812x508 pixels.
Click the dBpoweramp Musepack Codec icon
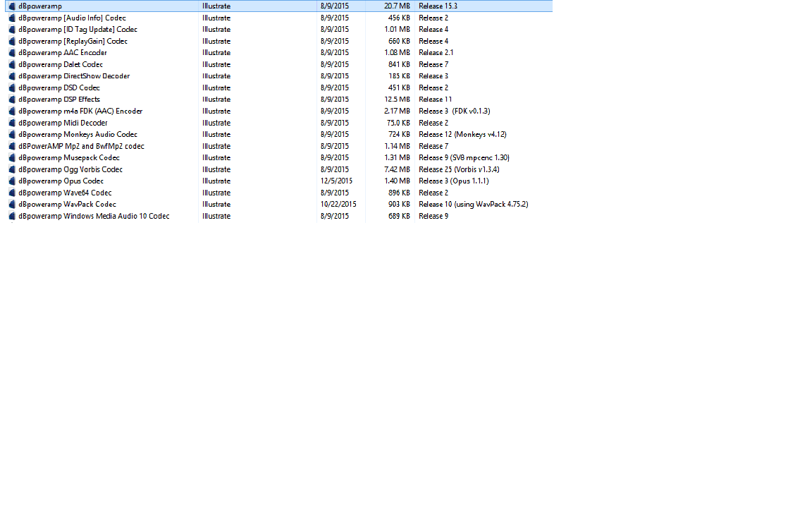[12, 158]
